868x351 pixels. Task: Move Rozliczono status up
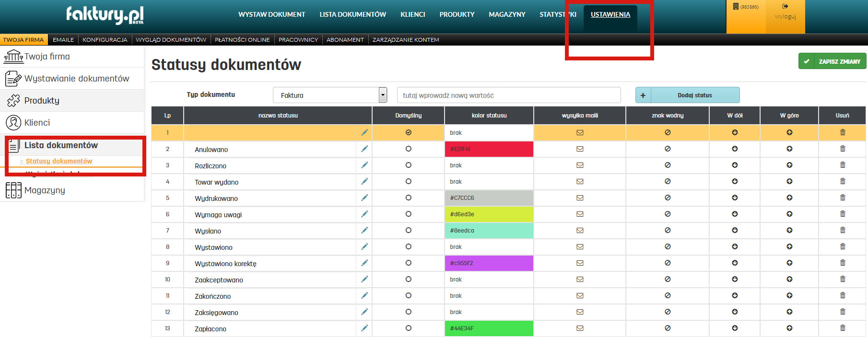click(789, 165)
